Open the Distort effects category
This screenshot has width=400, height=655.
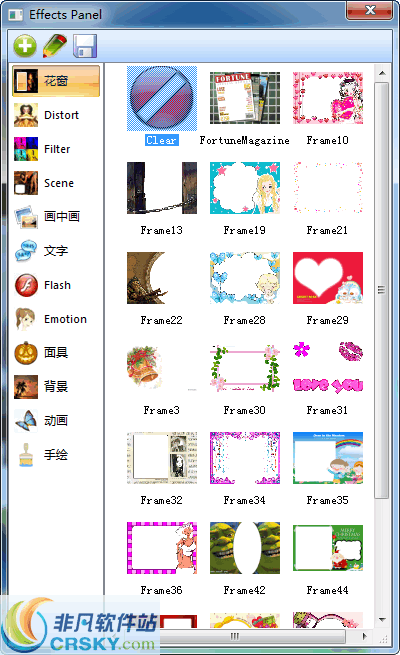coord(56,115)
